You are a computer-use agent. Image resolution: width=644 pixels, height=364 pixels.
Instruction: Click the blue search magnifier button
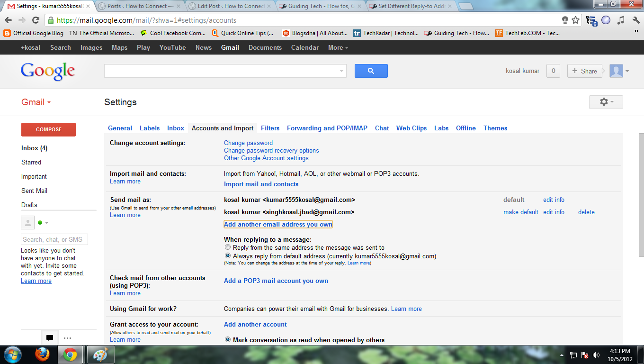tap(371, 71)
